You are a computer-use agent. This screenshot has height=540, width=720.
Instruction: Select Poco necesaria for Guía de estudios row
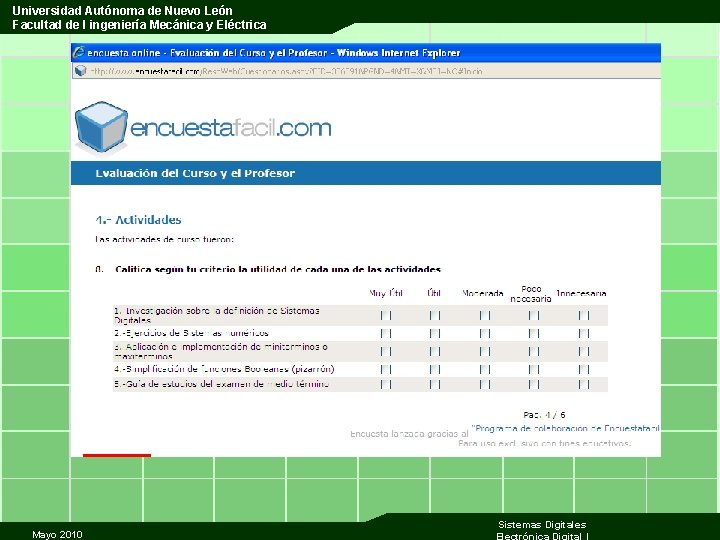coord(534,384)
